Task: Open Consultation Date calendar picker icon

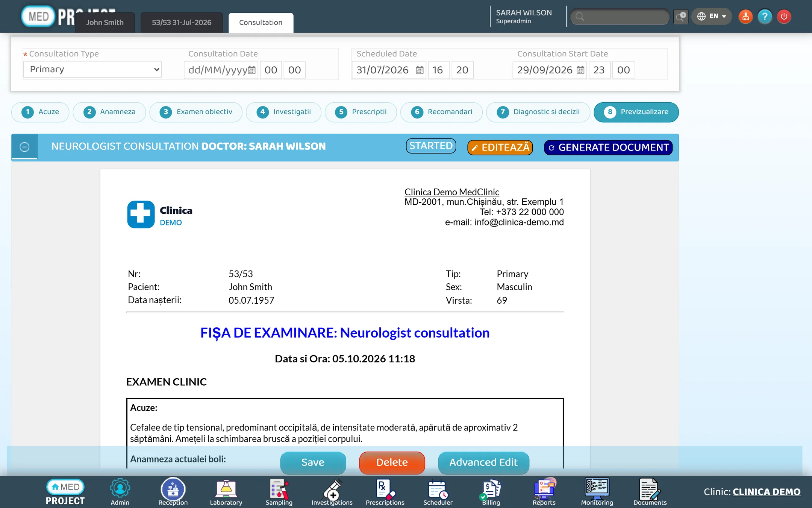Action: 252,70
